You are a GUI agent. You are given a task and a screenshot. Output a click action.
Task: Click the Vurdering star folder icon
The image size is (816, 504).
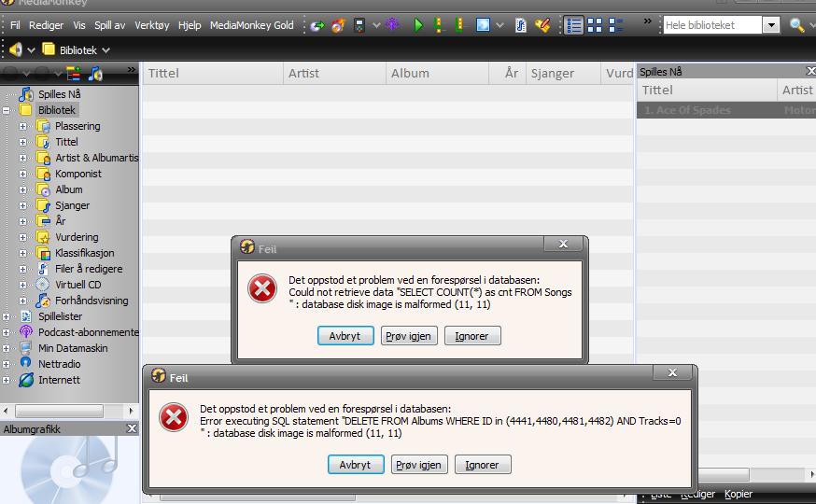43,237
